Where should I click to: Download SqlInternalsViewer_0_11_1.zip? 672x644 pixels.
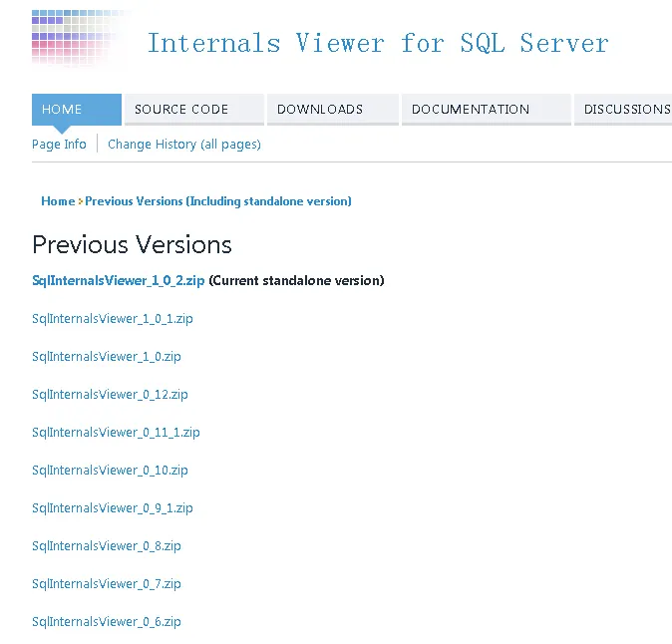click(116, 433)
